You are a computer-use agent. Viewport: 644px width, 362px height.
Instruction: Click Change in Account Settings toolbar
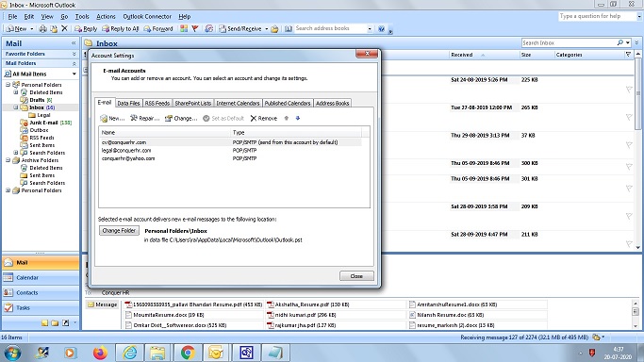pyautogui.click(x=181, y=118)
